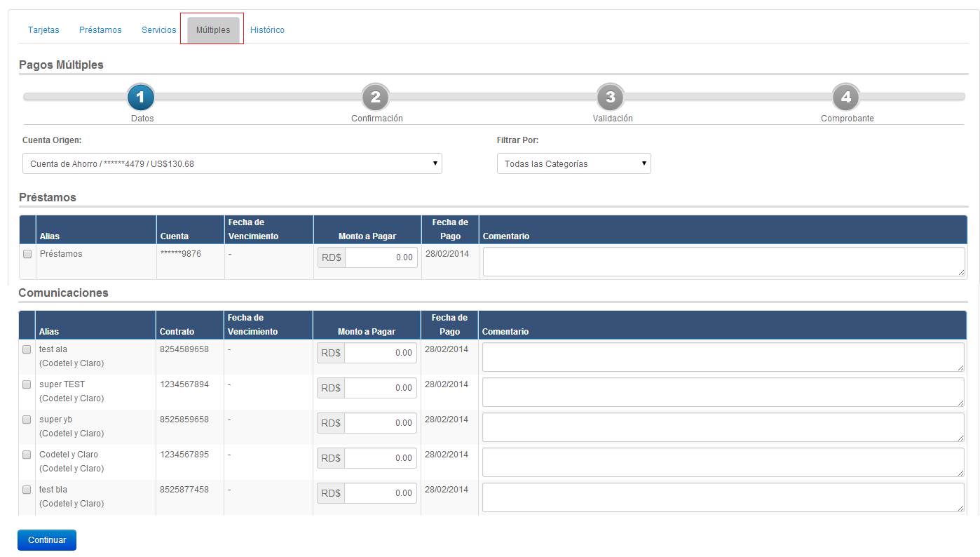
Task: Click the comment box for 'super yb'
Action: 723,427
